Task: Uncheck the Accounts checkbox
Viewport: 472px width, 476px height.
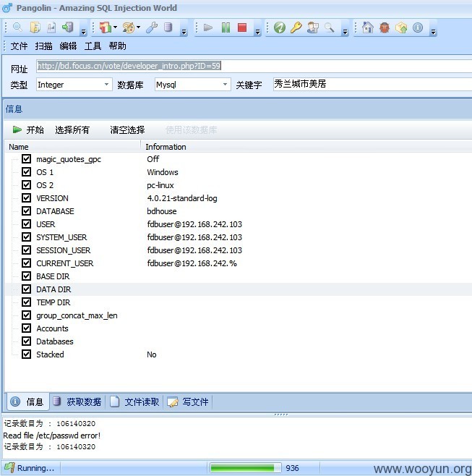Action: click(x=27, y=328)
